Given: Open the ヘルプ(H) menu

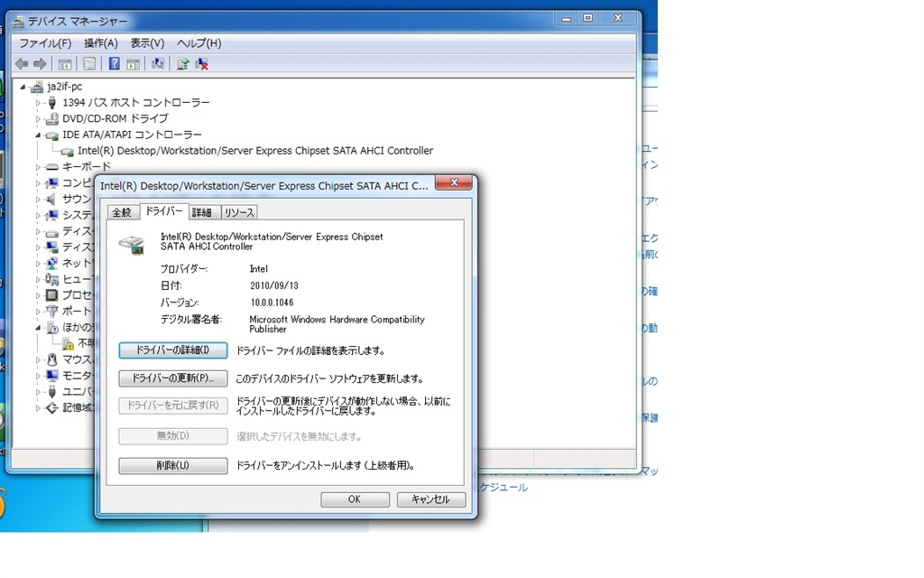Looking at the screenshot, I should click(x=199, y=43).
